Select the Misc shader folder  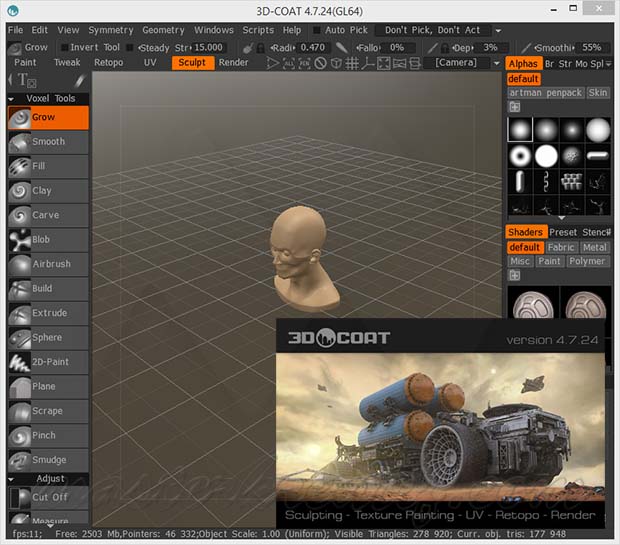coord(520,261)
